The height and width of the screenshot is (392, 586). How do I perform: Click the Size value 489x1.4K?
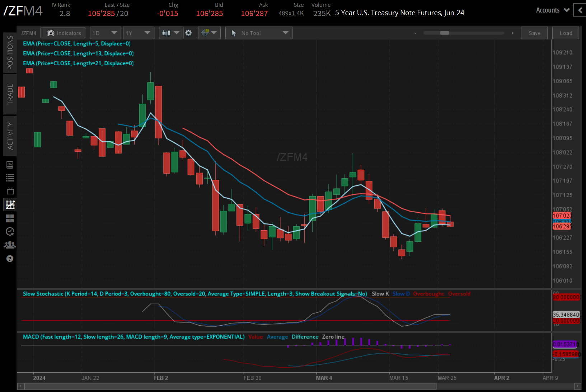point(291,13)
